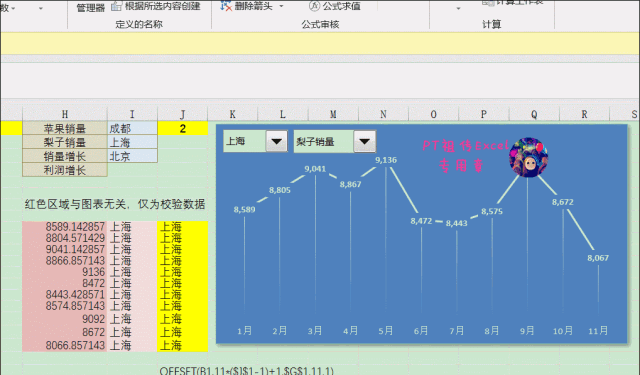
Task: Click the 梨子销量 combo box field
Action: click(324, 141)
